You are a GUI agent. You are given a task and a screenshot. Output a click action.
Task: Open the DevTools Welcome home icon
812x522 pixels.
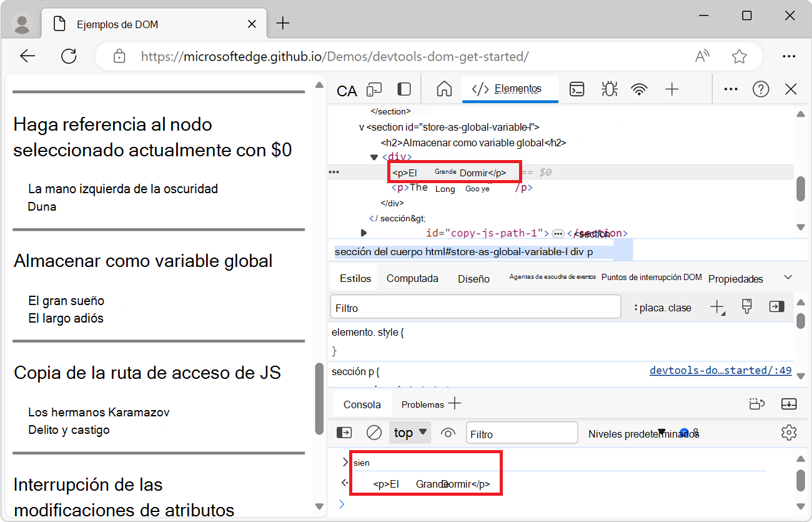[x=444, y=89]
